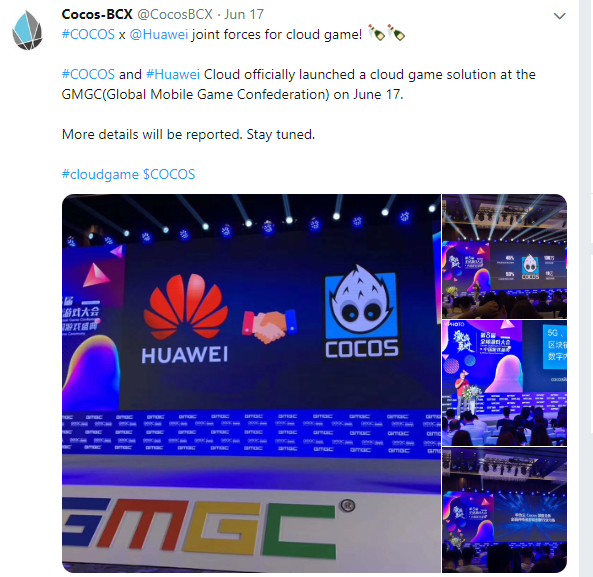593x577 pixels.
Task: Click the handshake icon between logos
Action: 269,326
